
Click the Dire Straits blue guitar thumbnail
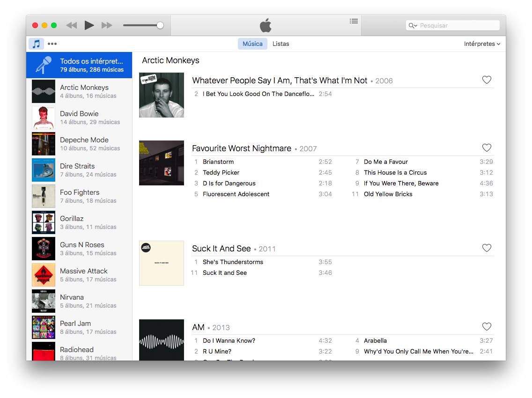click(44, 170)
